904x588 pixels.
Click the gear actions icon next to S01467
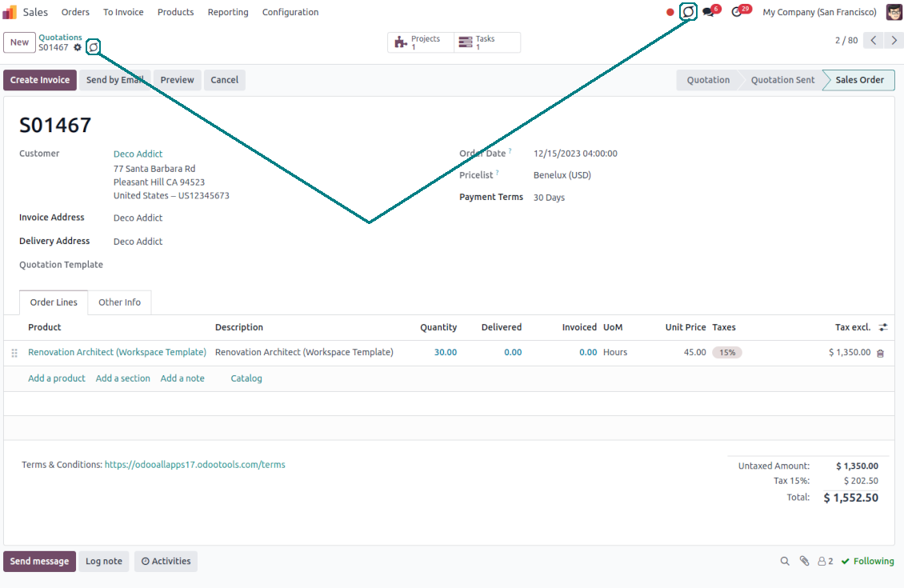pos(78,47)
